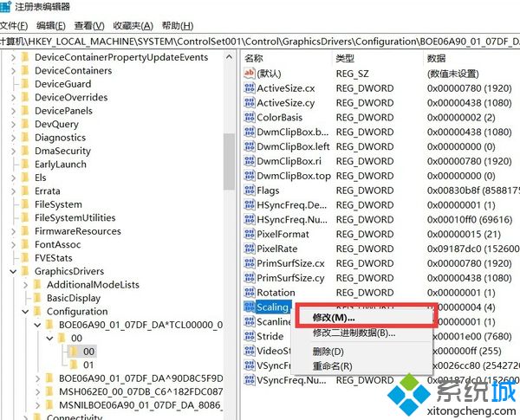Click the Rotation value icon
520x420 pixels.
pyautogui.click(x=249, y=293)
